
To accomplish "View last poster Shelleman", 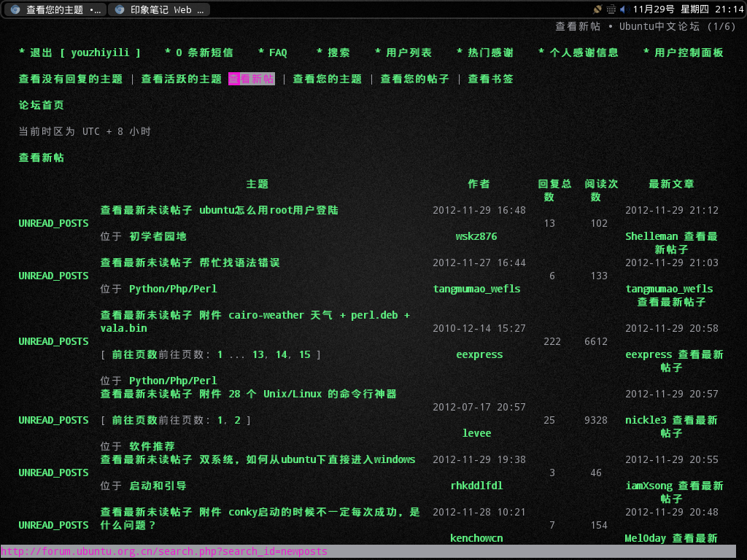I will [651, 237].
